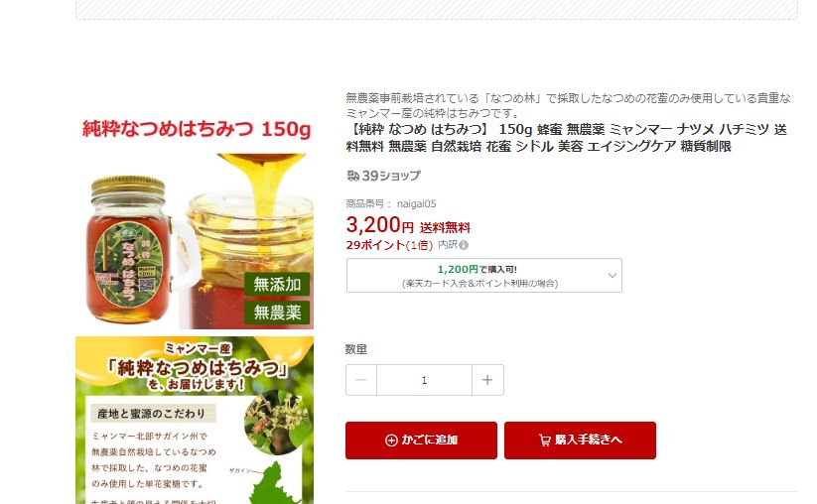
Task: Decrease quantity with the minus button
Action: tap(361, 380)
